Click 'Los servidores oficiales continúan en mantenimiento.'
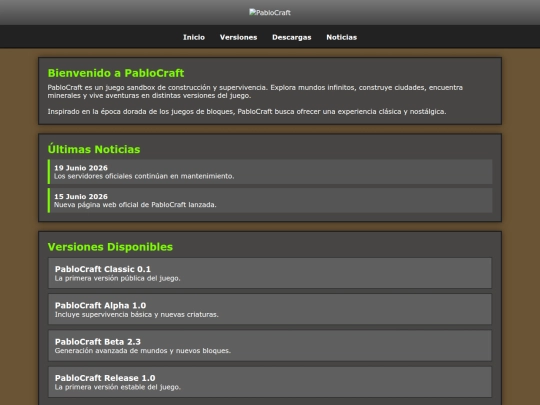The width and height of the screenshot is (540, 405). coord(144,176)
